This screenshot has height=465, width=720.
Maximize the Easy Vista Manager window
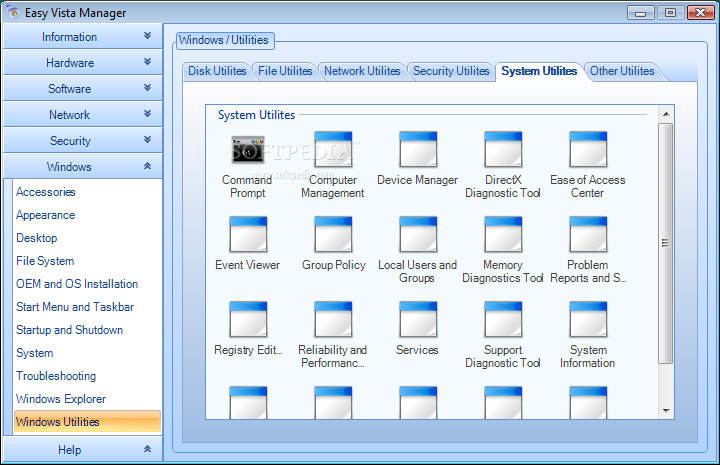670,13
